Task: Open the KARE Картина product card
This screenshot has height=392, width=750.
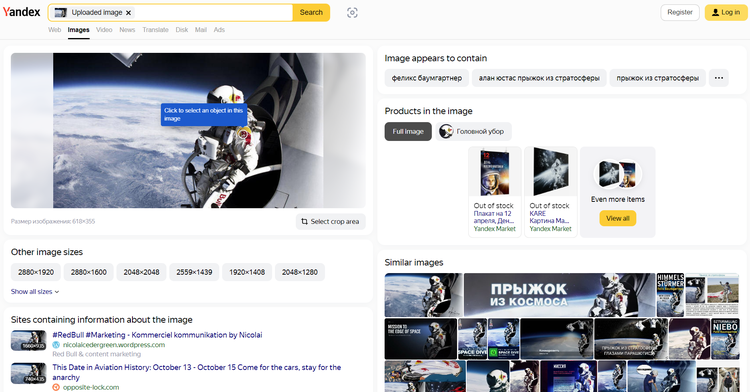Action: click(551, 192)
